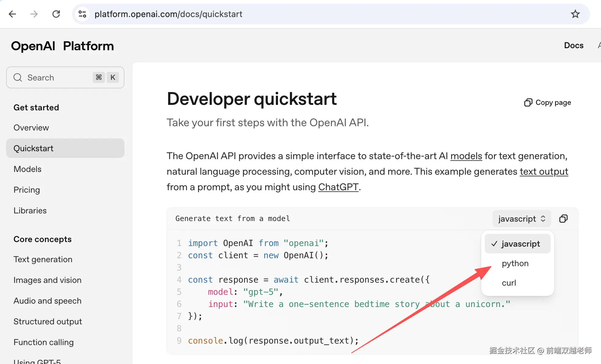601x364 pixels.
Task: Bookmark this page with star icon
Action: pos(575,14)
